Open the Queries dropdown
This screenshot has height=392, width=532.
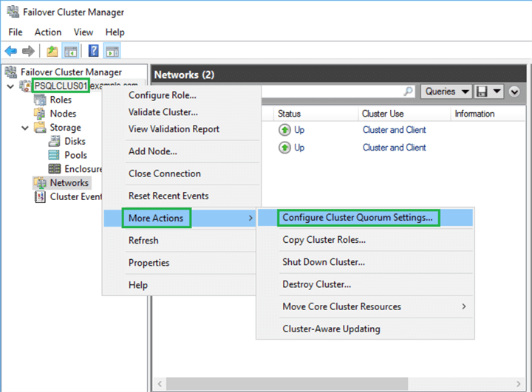pyautogui.click(x=447, y=92)
